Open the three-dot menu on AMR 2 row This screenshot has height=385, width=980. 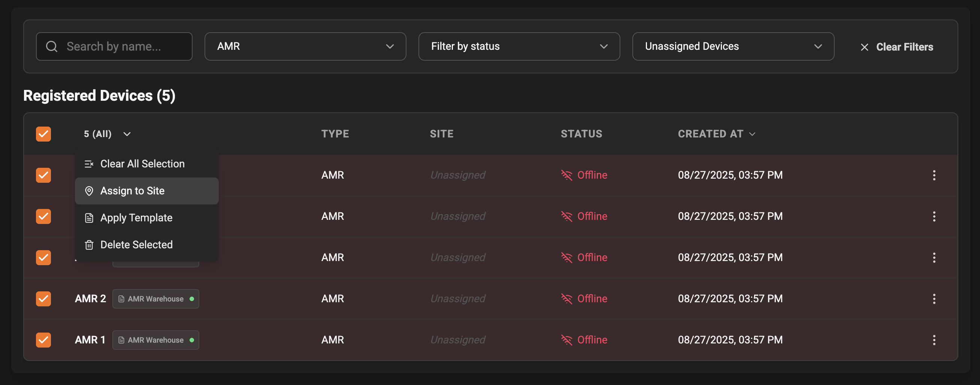click(x=935, y=299)
